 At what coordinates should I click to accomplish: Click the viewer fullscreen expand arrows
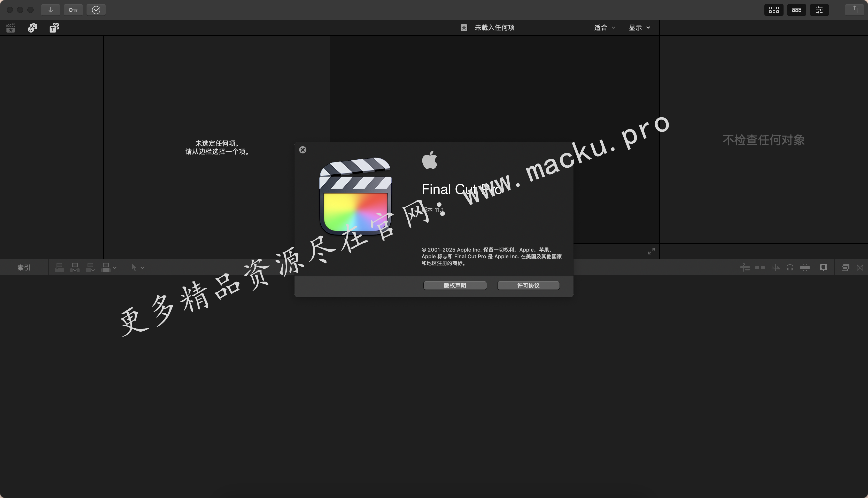[x=652, y=251]
